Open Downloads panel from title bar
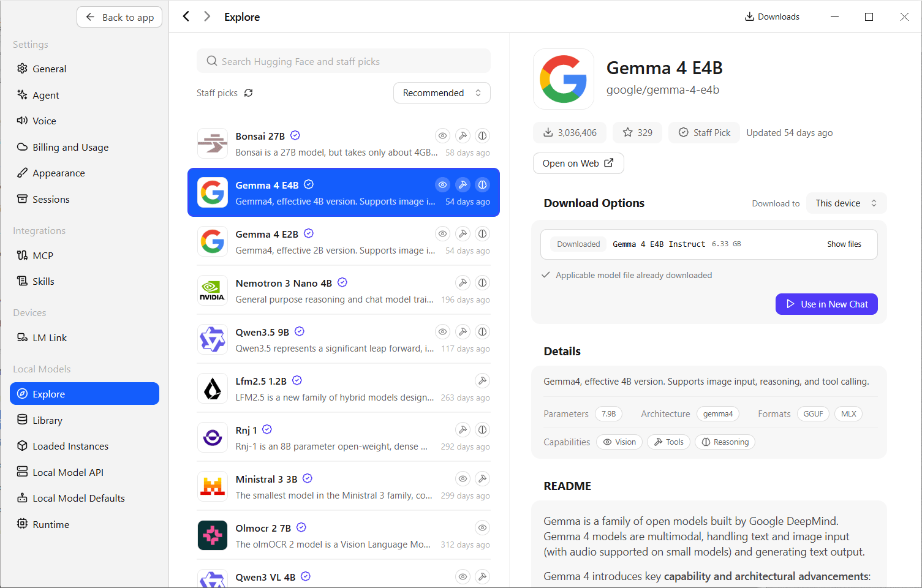Image resolution: width=922 pixels, height=588 pixels. coord(772,17)
